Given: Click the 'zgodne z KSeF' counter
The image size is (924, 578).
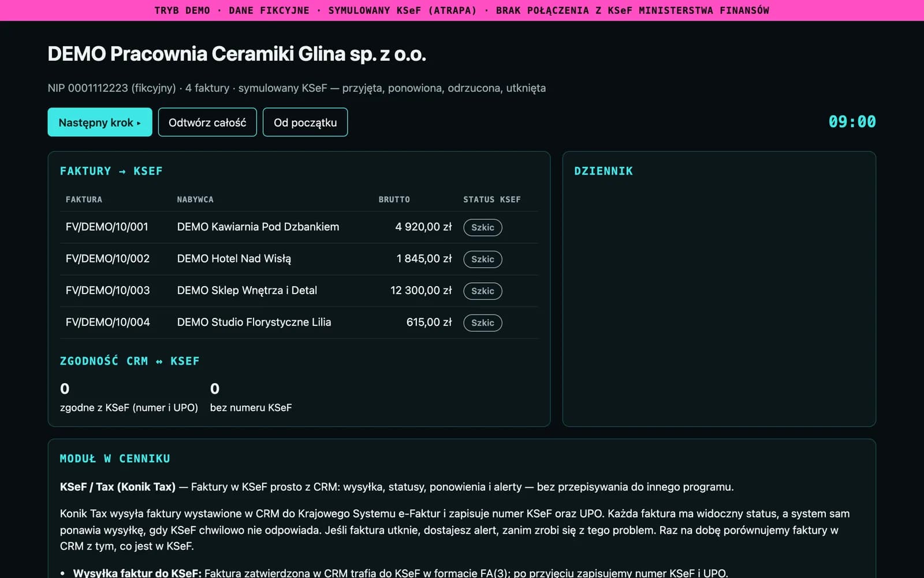Looking at the screenshot, I should click(x=129, y=397).
